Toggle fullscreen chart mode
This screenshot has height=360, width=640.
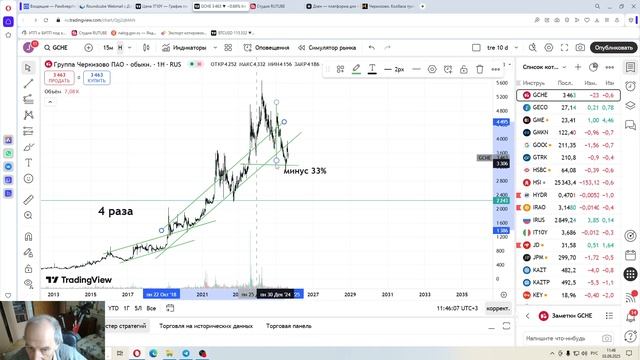[564, 48]
